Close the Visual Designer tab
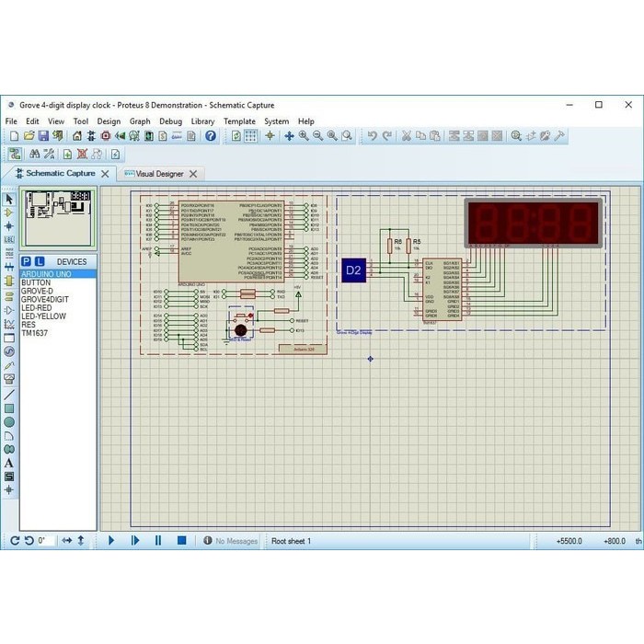This screenshot has width=644, height=644. click(193, 174)
